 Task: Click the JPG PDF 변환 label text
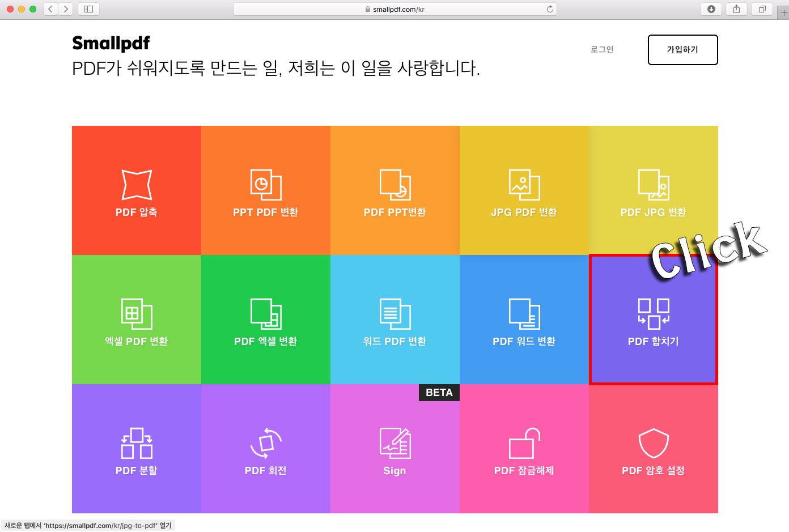524,212
